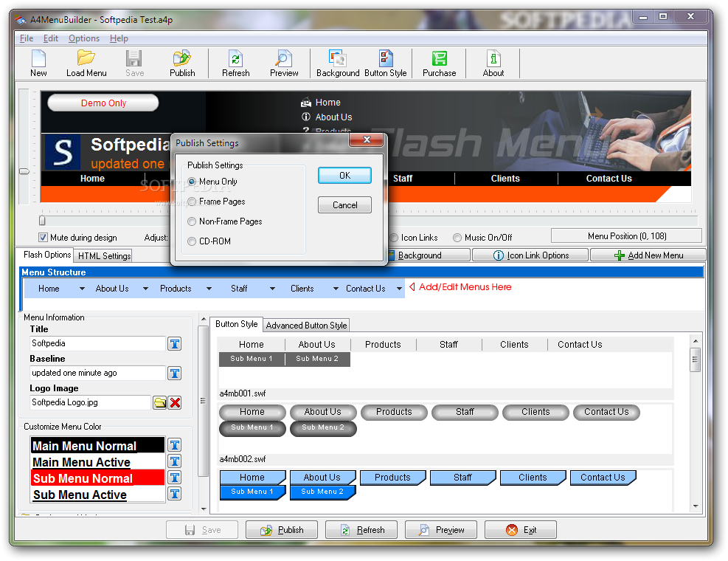Open Preview from the toolbar
Image resolution: width=728 pixels, height=561 pixels.
coord(284,63)
